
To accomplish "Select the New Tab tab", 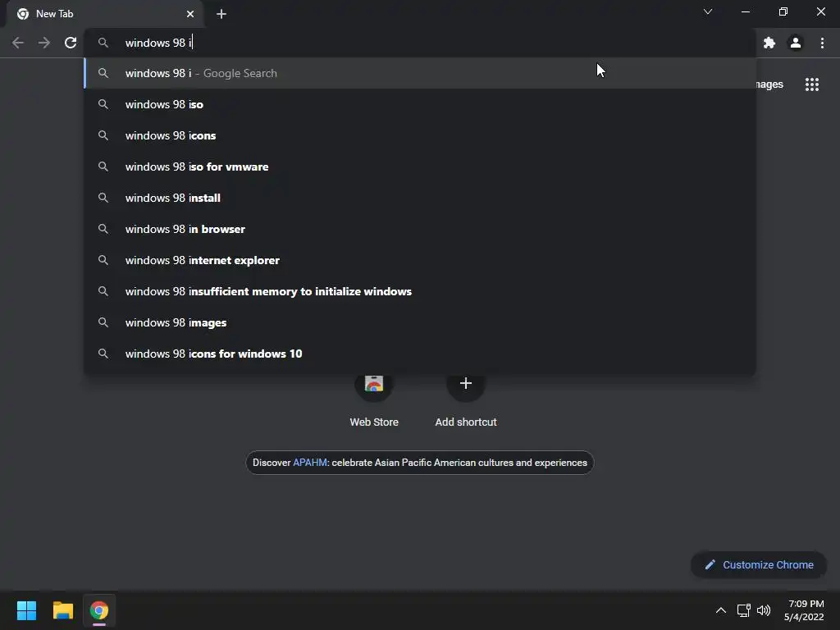I will (x=105, y=14).
